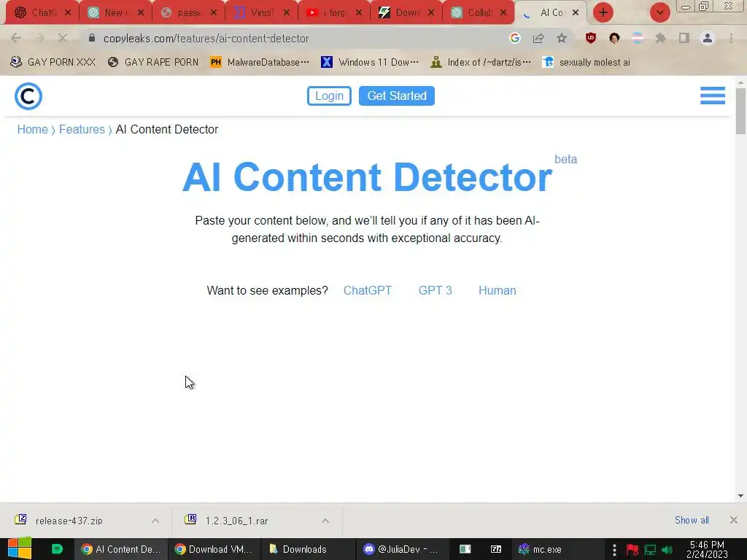The height and width of the screenshot is (560, 747).
Task: Close the VirusT tab
Action: [x=286, y=12]
